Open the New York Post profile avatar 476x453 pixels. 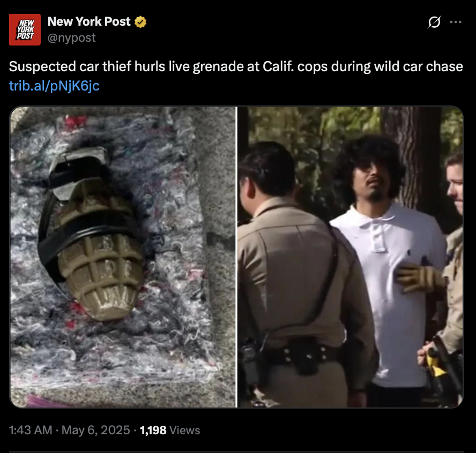pyautogui.click(x=25, y=29)
